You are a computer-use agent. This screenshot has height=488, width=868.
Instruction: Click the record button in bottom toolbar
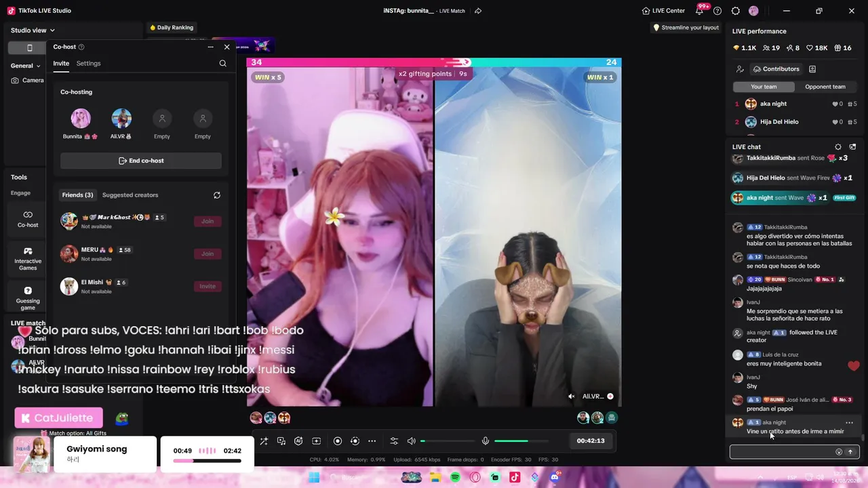tap(338, 441)
